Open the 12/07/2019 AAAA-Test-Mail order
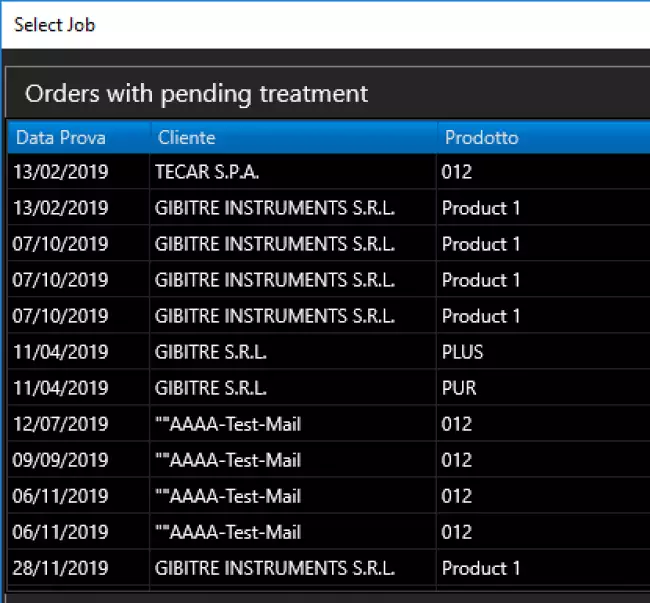 click(228, 424)
